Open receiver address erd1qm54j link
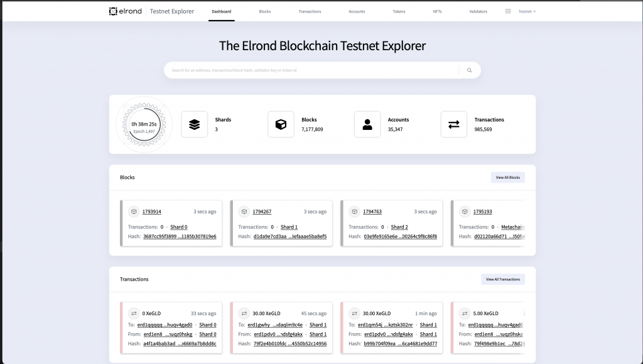Image resolution: width=643 pixels, height=364 pixels. [386, 324]
